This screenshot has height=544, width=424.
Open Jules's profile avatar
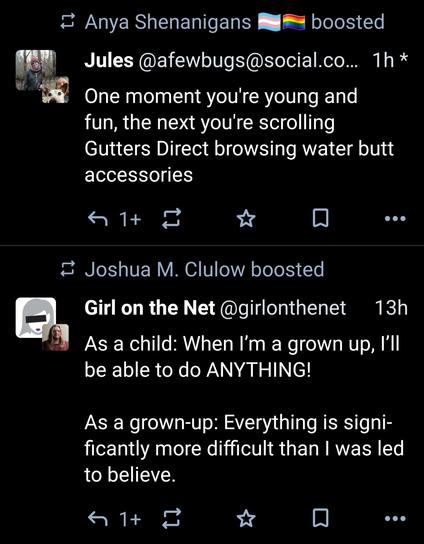click(x=36, y=70)
